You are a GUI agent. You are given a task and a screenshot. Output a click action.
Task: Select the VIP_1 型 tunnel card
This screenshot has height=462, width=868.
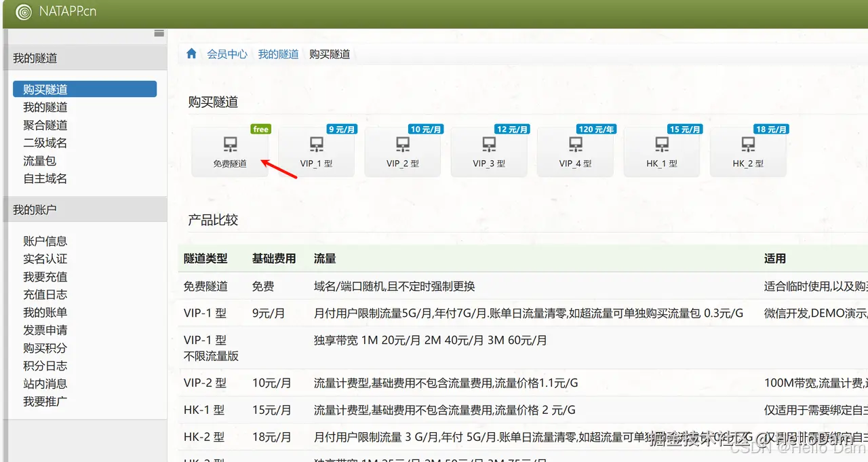(x=316, y=152)
